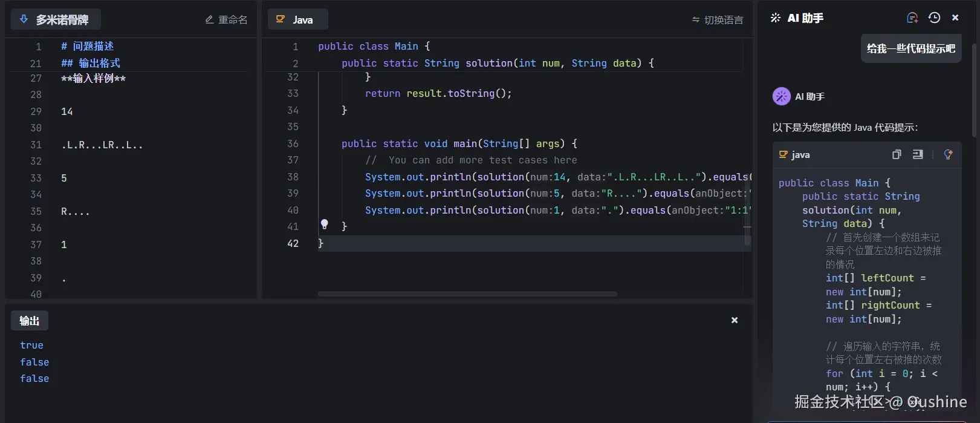
Task: Start a new AI chat conversation
Action: pyautogui.click(x=912, y=18)
